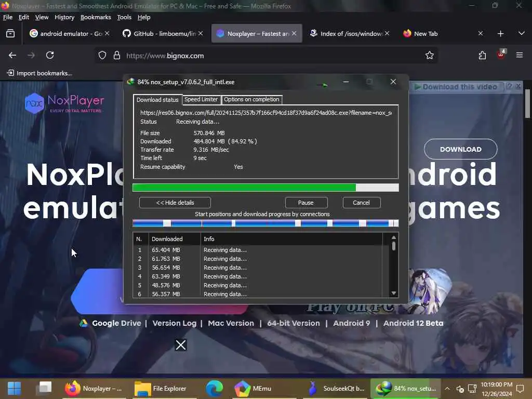Close the Download this video panel

pos(518,87)
